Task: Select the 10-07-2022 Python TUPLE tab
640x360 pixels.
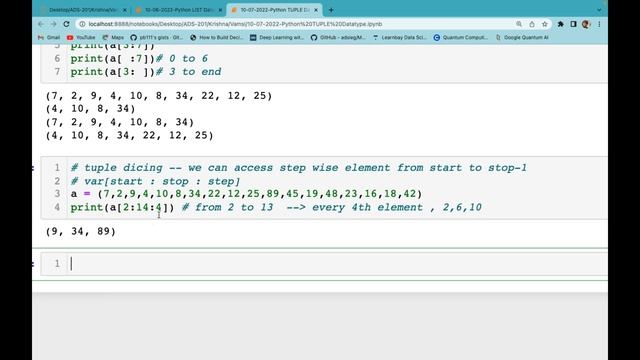Action: point(273,10)
